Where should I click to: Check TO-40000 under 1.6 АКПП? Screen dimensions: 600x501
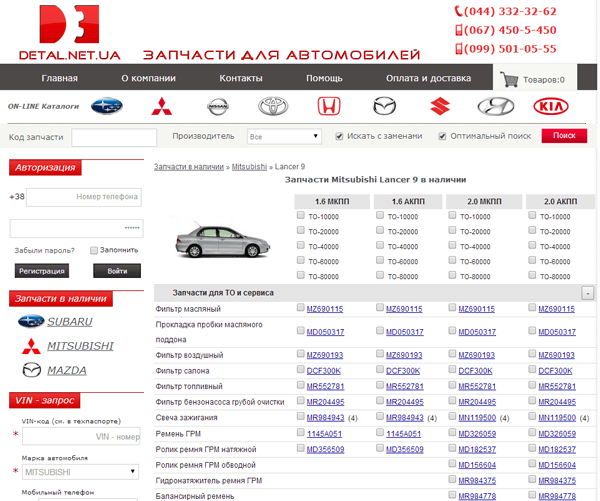click(380, 245)
